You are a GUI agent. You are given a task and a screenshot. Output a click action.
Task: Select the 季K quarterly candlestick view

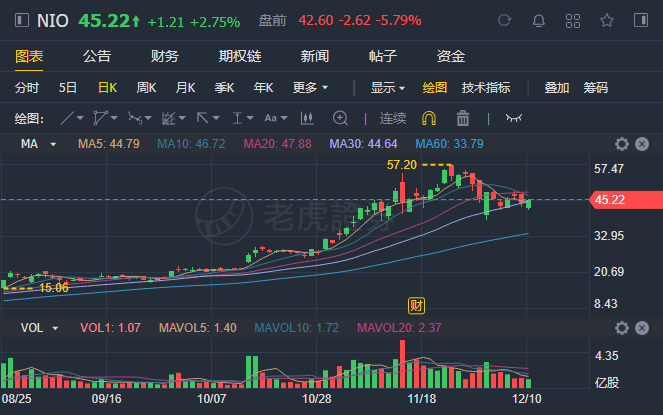pyautogui.click(x=224, y=88)
